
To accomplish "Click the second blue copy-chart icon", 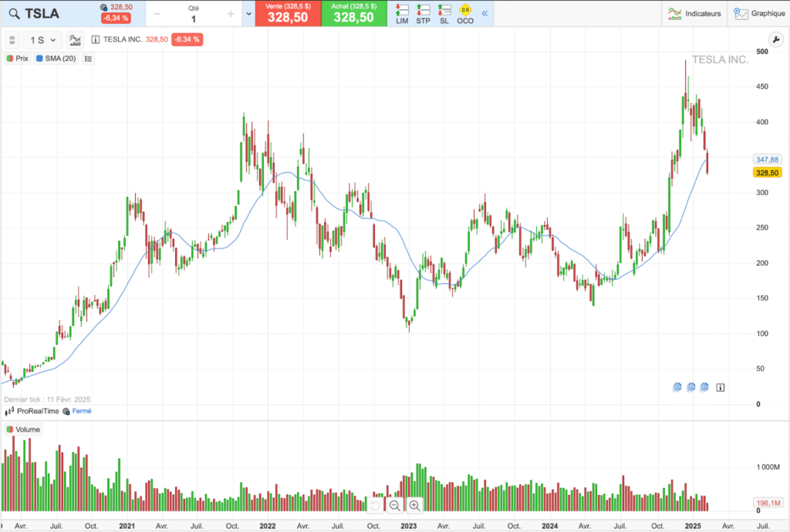I will tap(691, 387).
